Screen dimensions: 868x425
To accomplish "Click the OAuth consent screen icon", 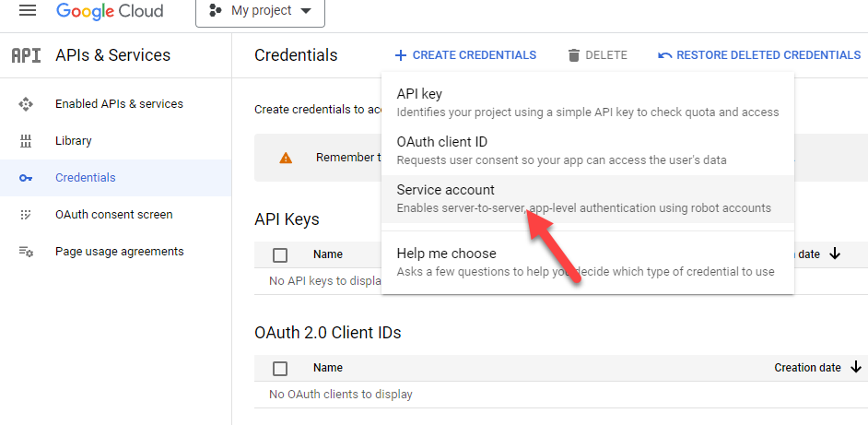I will (x=26, y=215).
